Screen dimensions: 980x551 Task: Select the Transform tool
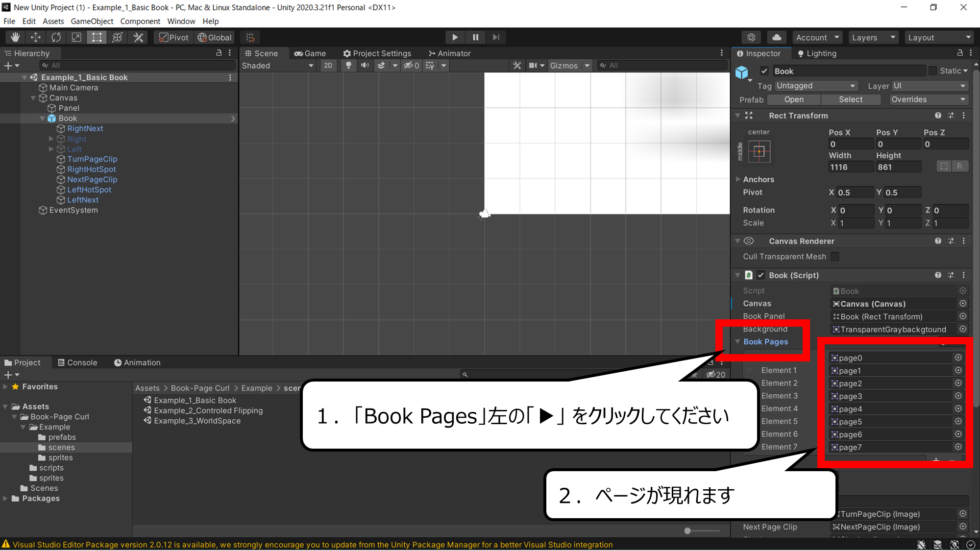[118, 37]
